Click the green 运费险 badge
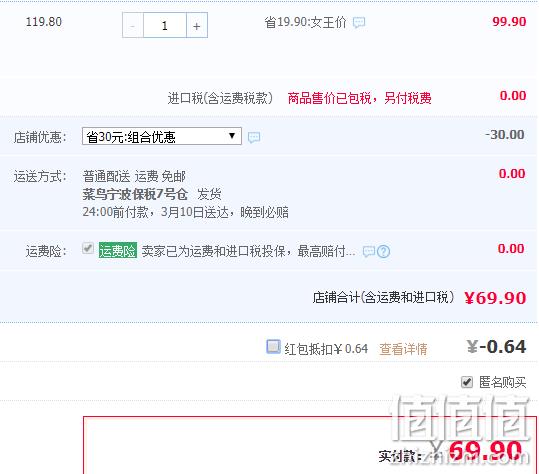The width and height of the screenshot is (539, 474). [x=118, y=251]
